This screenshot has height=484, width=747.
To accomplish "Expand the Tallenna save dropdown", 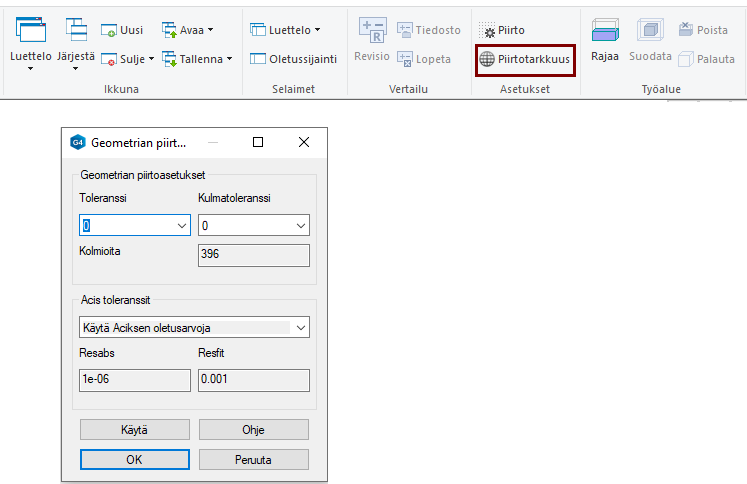I will (x=229, y=59).
